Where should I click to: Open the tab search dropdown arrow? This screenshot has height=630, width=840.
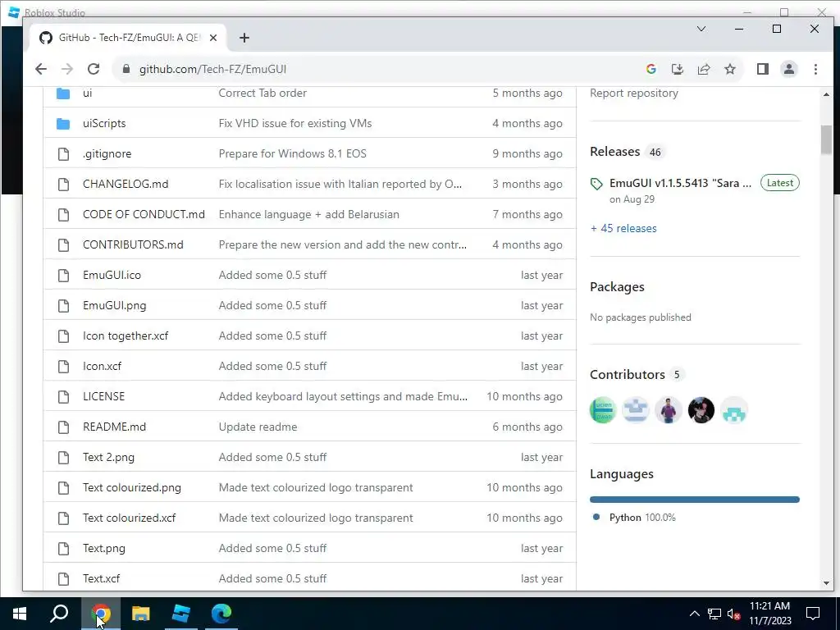(x=701, y=29)
